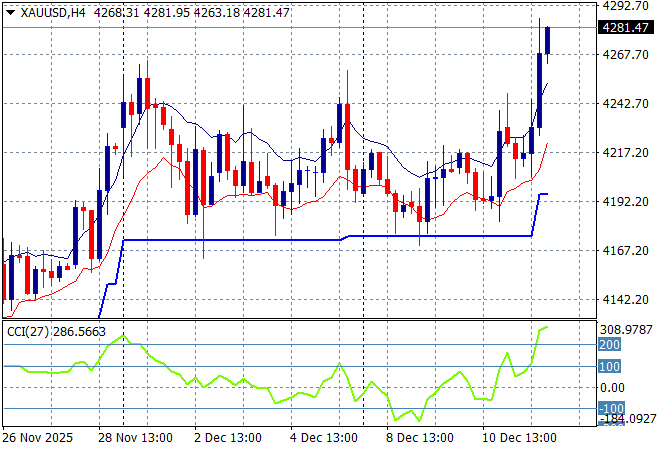Select the CCI -100 level marker
Screen dimensions: 660x450
611,409
